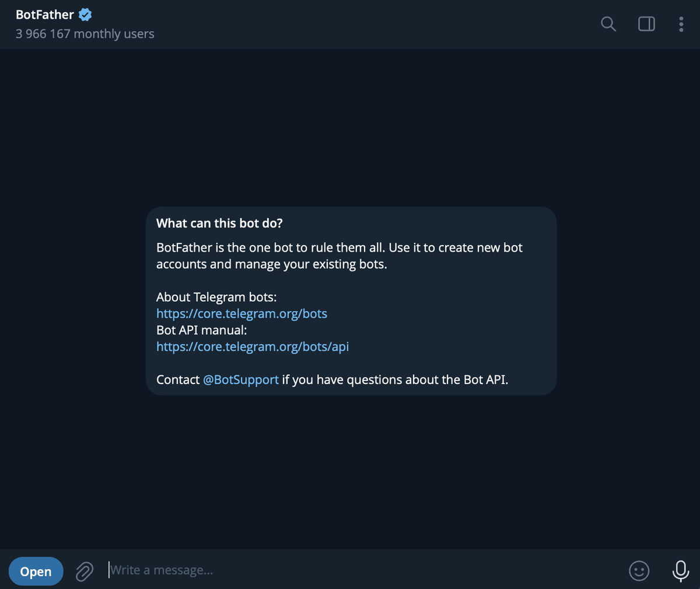Open in-chat search with the magnifier icon
This screenshot has height=589, width=700.
pos(608,24)
